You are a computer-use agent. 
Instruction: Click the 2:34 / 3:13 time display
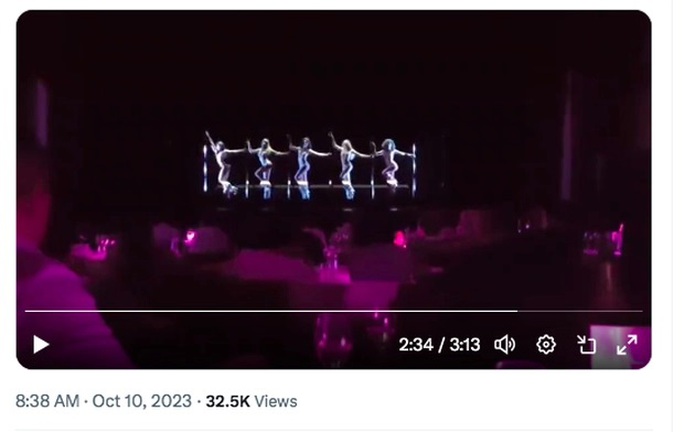coord(439,345)
